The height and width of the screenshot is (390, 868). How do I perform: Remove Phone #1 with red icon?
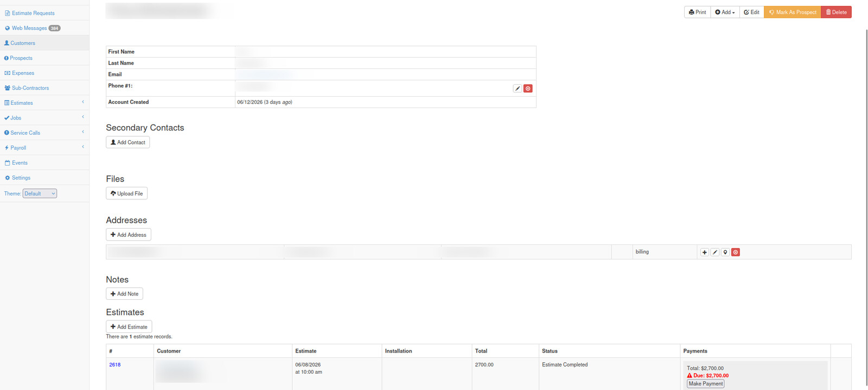(x=528, y=89)
